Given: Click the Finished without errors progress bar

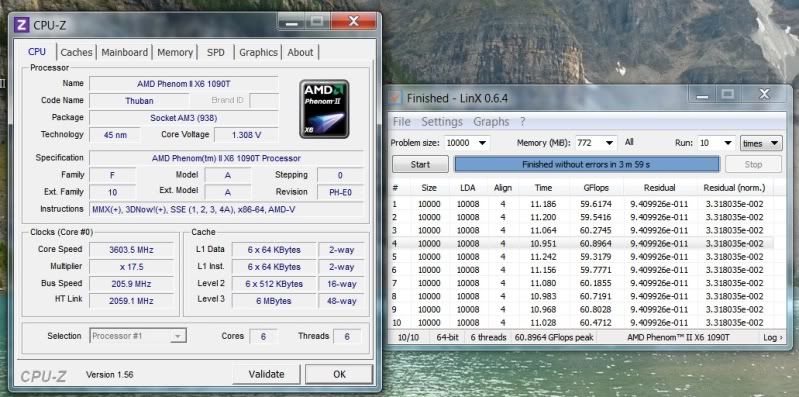Looking at the screenshot, I should pos(587,164).
